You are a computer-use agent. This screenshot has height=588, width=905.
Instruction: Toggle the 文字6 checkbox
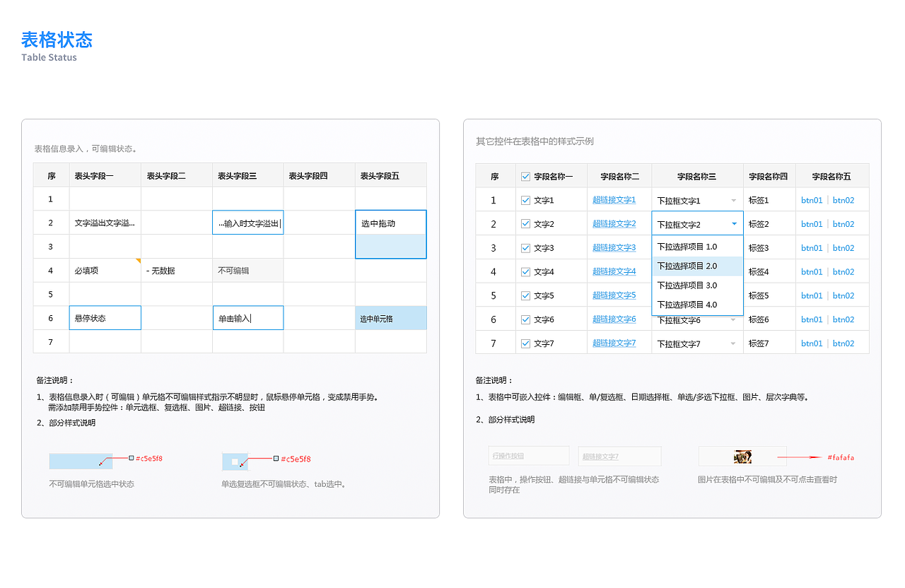pyautogui.click(x=525, y=319)
